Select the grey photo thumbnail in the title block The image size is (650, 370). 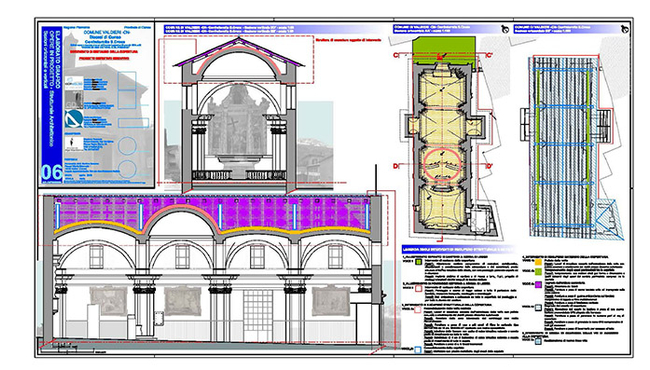coord(74,100)
